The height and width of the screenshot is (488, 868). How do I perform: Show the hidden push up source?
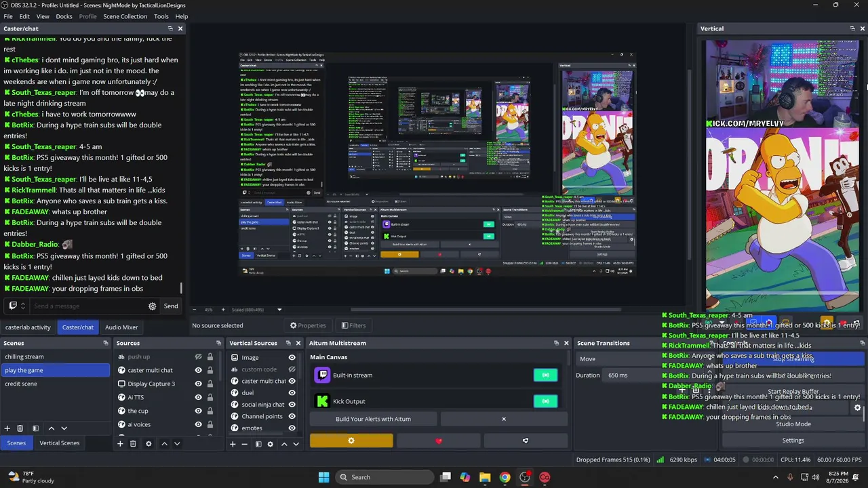(198, 357)
